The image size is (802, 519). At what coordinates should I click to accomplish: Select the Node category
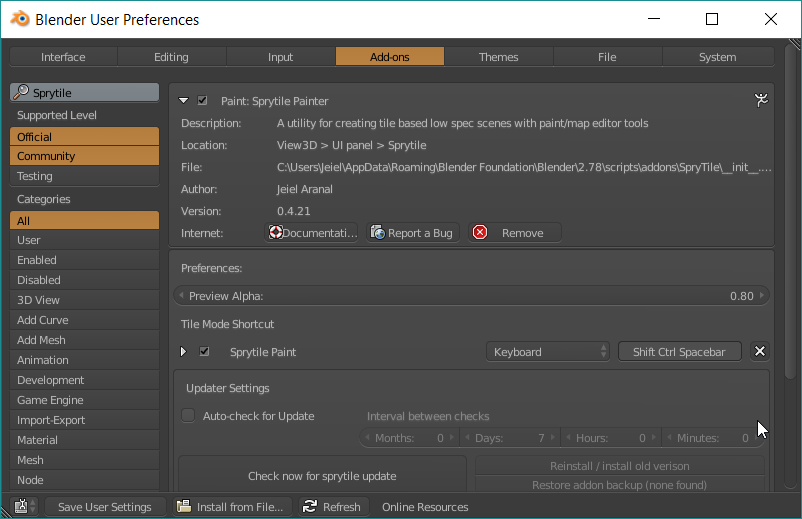point(84,479)
